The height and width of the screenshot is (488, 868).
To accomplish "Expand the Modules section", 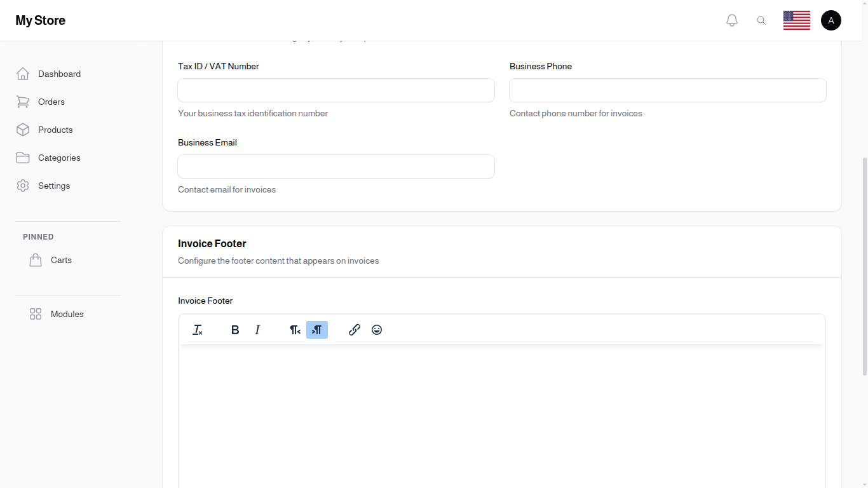I will click(x=67, y=314).
